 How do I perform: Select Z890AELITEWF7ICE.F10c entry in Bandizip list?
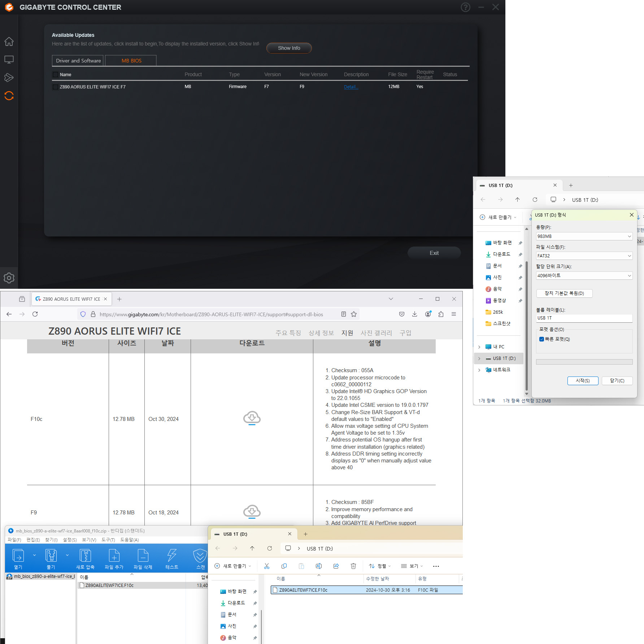pyautogui.click(x=143, y=586)
